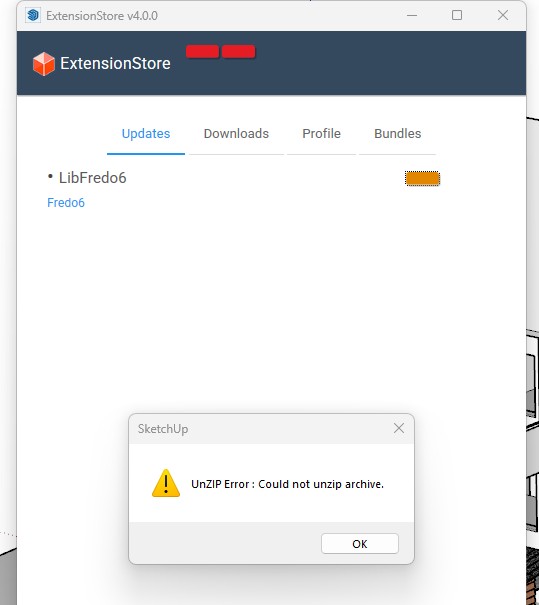Click the SketchUp app icon in title bar

click(33, 15)
